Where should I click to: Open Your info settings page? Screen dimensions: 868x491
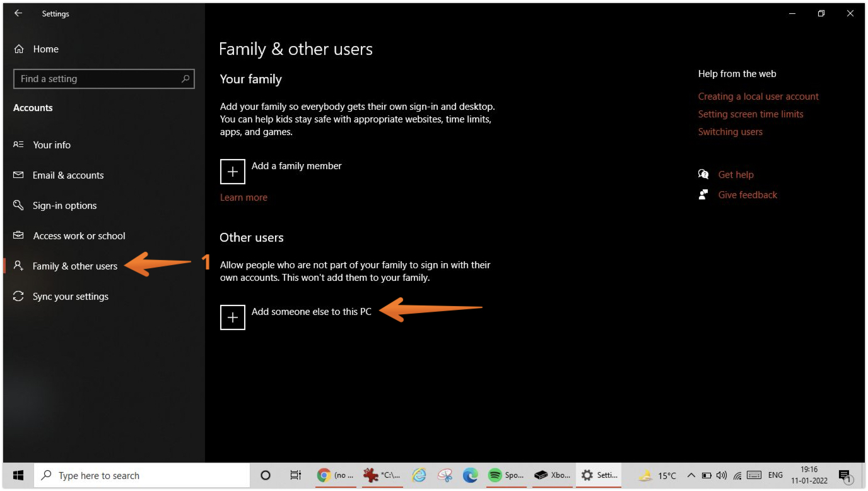pyautogui.click(x=52, y=145)
